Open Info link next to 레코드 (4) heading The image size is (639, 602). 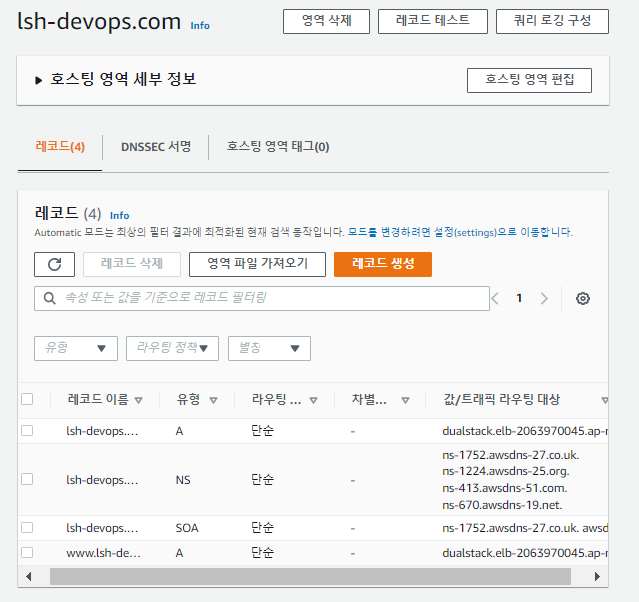point(119,216)
